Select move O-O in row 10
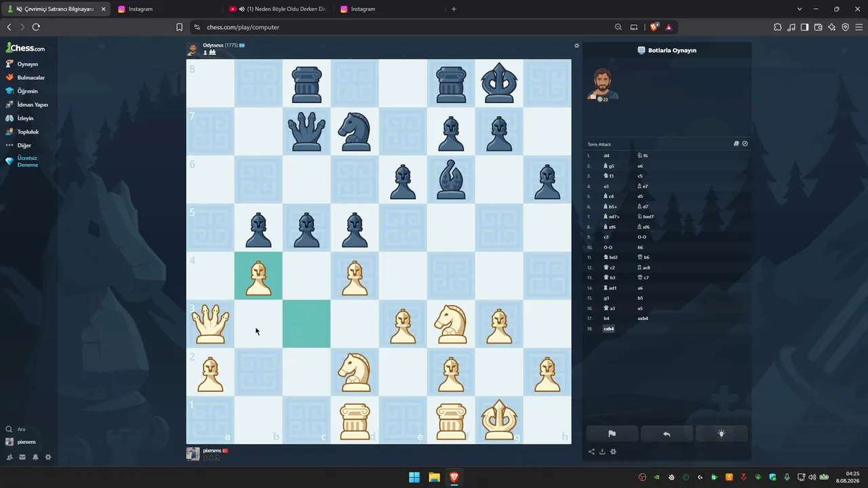Screen dimensions: 868x488 click(x=608, y=247)
